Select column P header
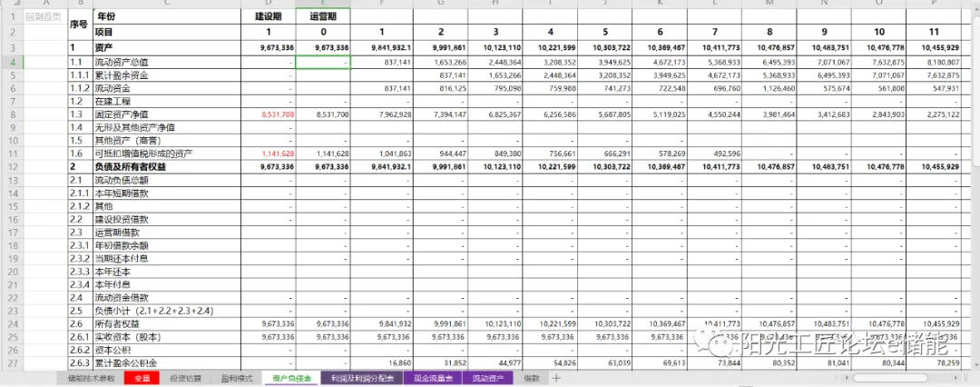 pyautogui.click(x=934, y=5)
